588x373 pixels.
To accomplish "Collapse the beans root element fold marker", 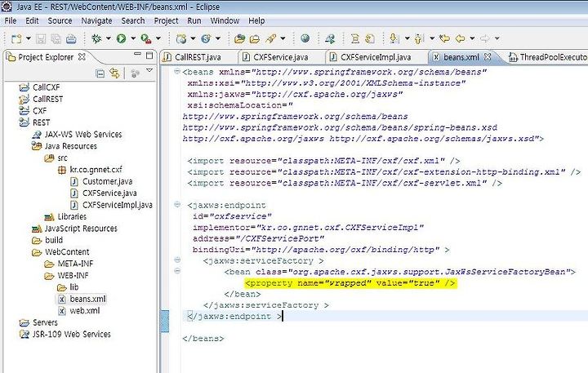I will (x=177, y=71).
